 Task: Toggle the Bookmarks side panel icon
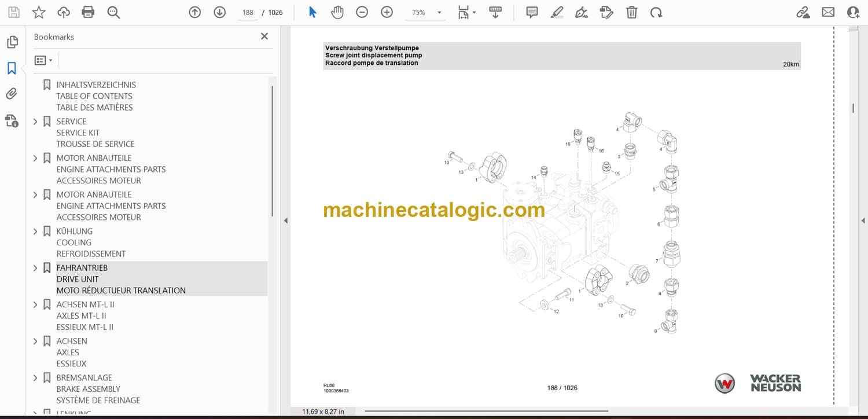(12, 68)
